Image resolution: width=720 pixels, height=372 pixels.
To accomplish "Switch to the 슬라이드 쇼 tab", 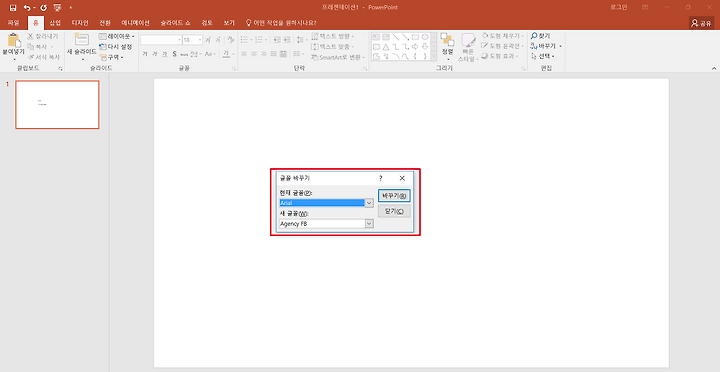I will point(175,23).
